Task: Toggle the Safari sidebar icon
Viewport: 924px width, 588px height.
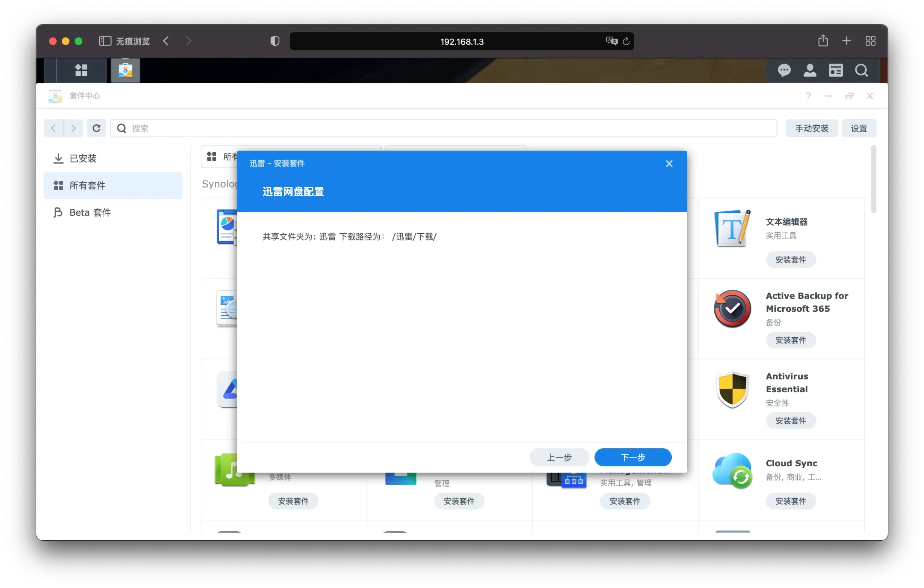Action: (105, 41)
